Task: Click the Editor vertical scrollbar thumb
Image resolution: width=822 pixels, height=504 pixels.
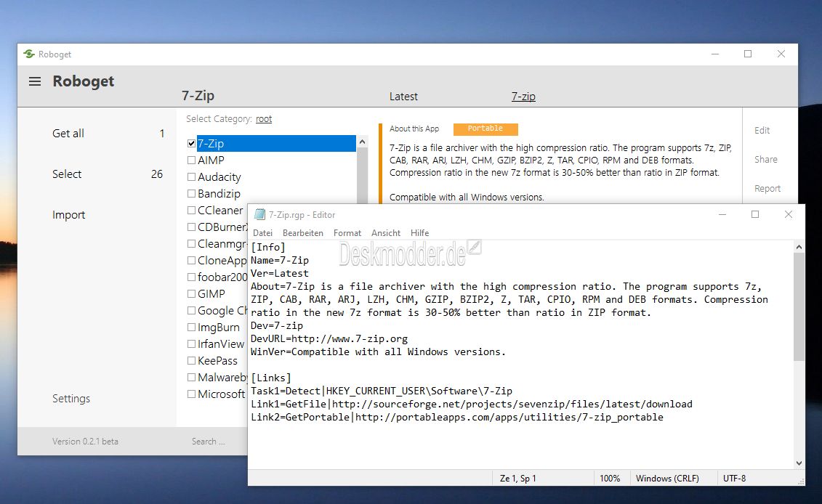Action: 799,306
